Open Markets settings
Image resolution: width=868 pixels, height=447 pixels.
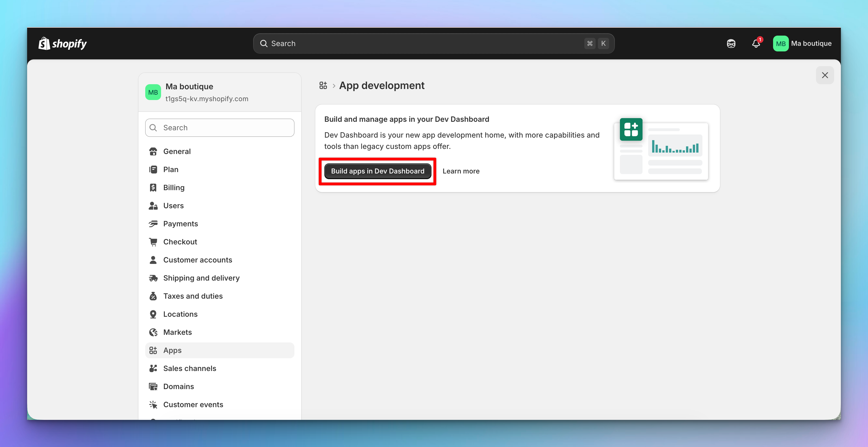[220, 332]
